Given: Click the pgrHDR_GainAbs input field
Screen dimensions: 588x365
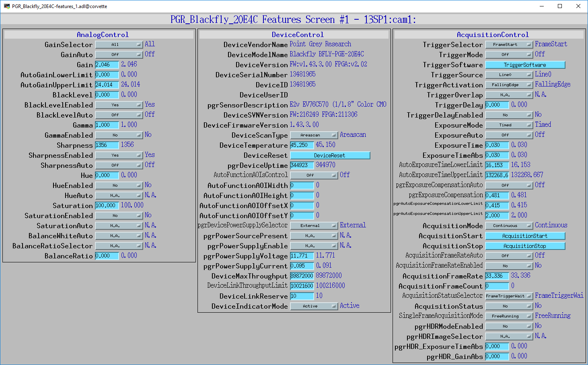Looking at the screenshot, I should pyautogui.click(x=497, y=357).
